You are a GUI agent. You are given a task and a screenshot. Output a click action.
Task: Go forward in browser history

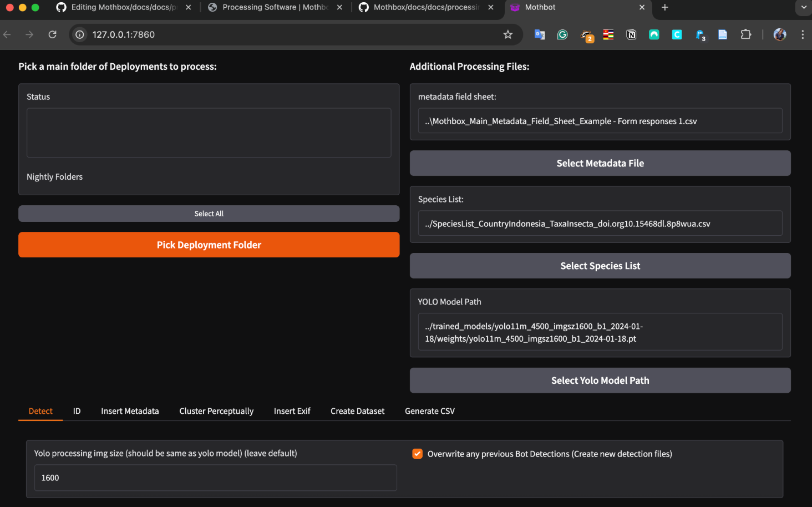[29, 34]
